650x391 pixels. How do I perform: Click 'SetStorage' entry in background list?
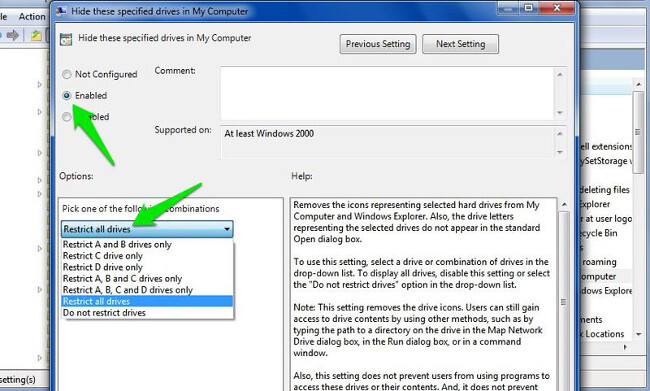pos(606,161)
